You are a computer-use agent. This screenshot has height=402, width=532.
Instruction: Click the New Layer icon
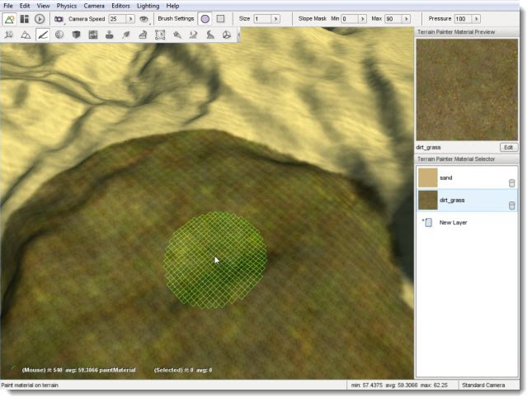click(428, 222)
